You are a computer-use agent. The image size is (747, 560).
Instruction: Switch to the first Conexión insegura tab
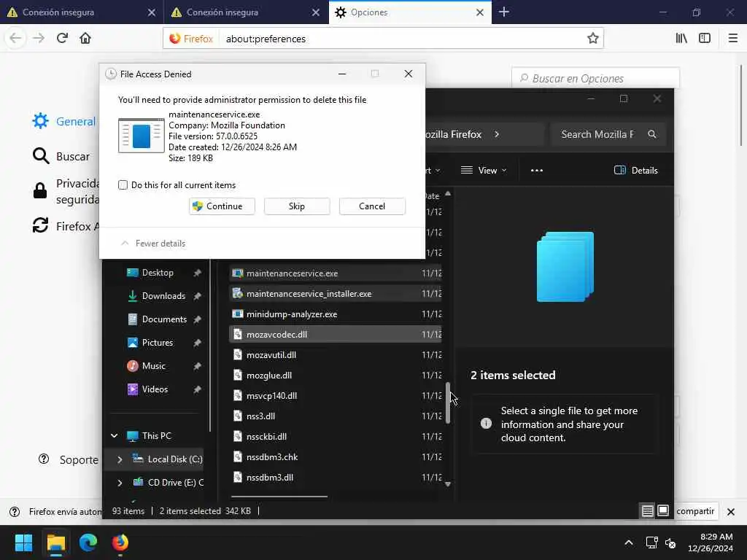coord(82,12)
